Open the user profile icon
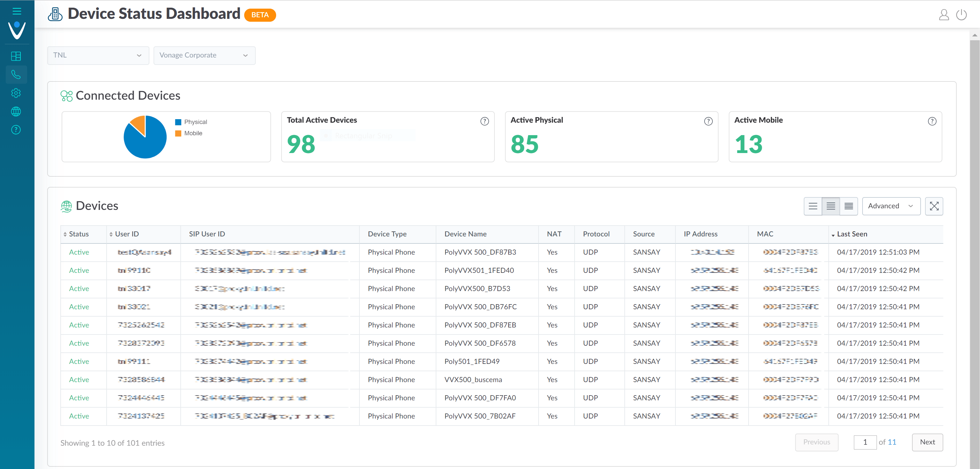The image size is (980, 469). 944,15
